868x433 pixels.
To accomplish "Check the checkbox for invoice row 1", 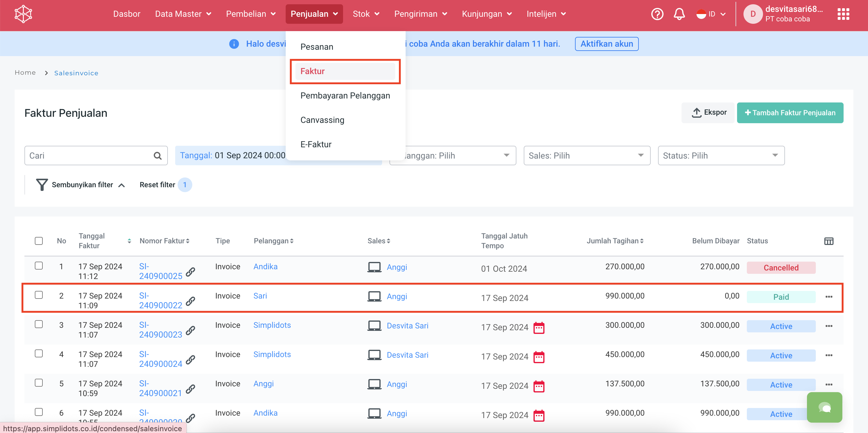I will click(39, 266).
